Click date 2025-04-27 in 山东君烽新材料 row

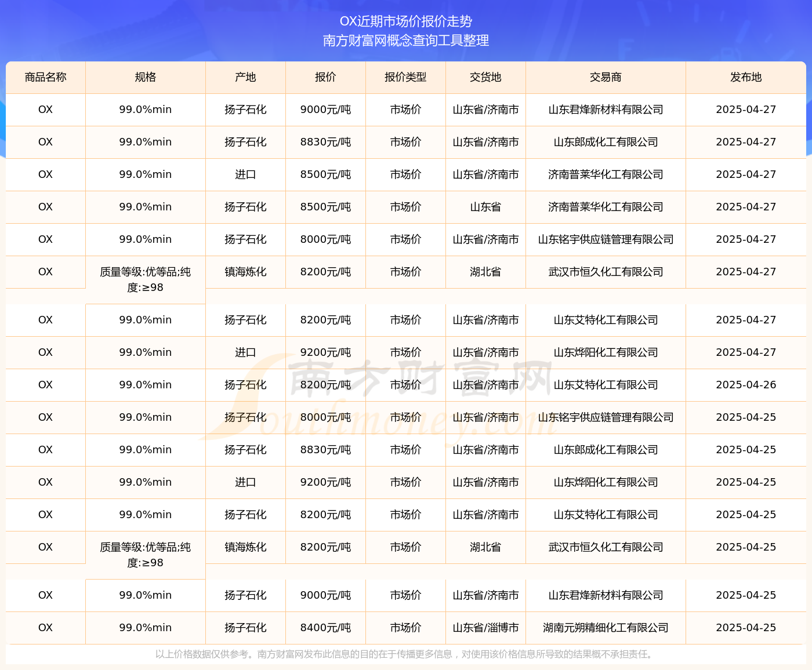pyautogui.click(x=746, y=110)
